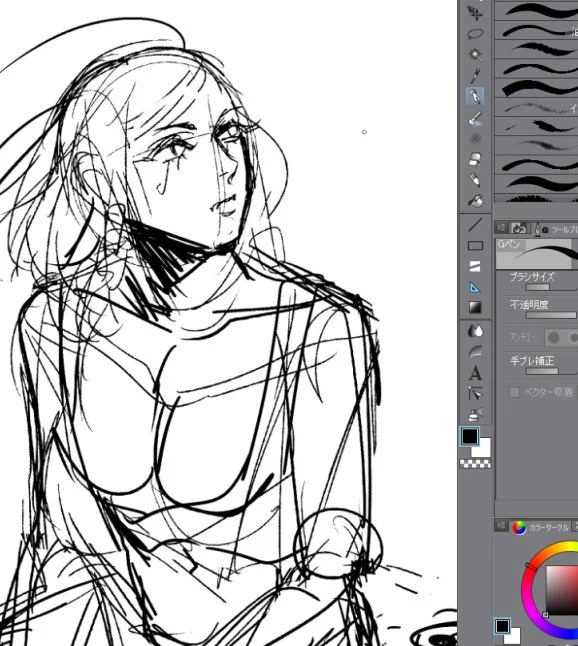Select the first anti-aliasing radio option
This screenshot has width=578, height=646.
point(554,338)
